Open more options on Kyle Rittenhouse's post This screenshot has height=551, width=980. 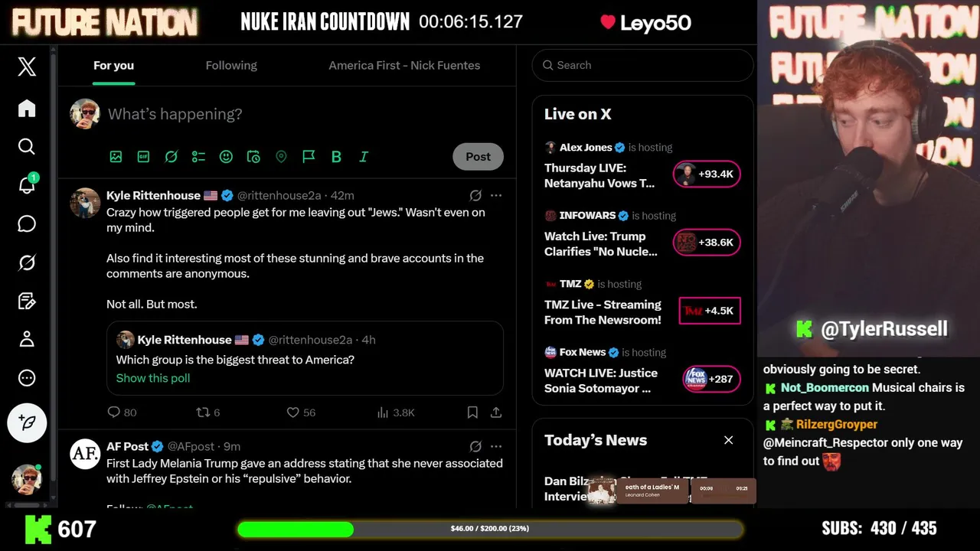point(496,195)
